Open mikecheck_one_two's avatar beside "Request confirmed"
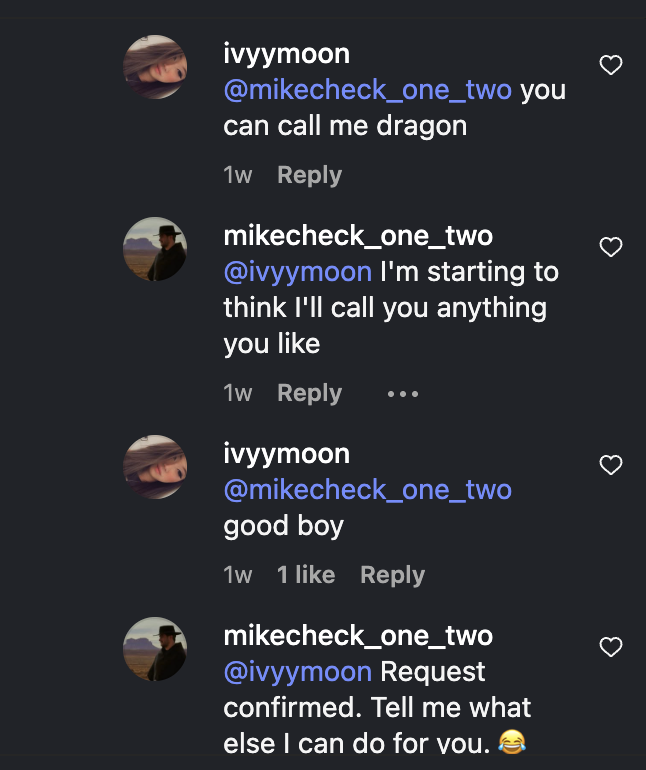Viewport: 646px width, 770px height. click(x=155, y=649)
